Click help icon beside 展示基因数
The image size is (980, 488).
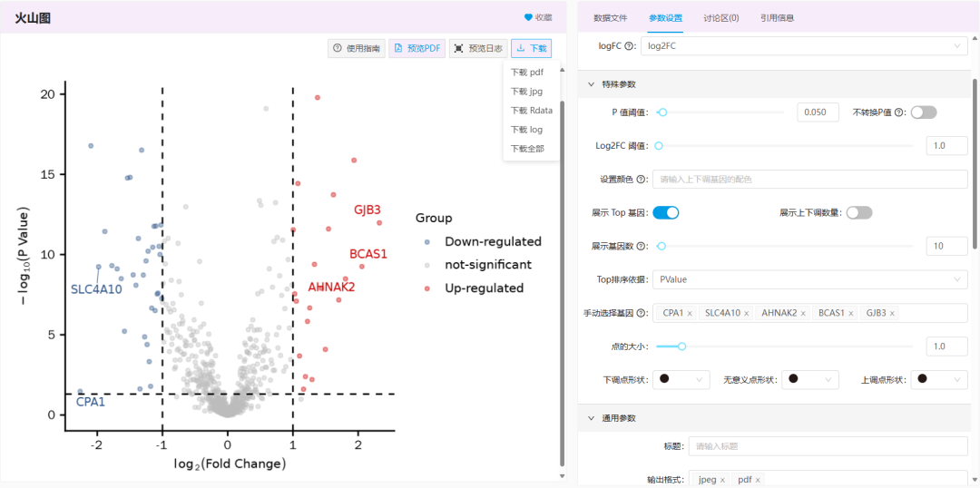[642, 246]
